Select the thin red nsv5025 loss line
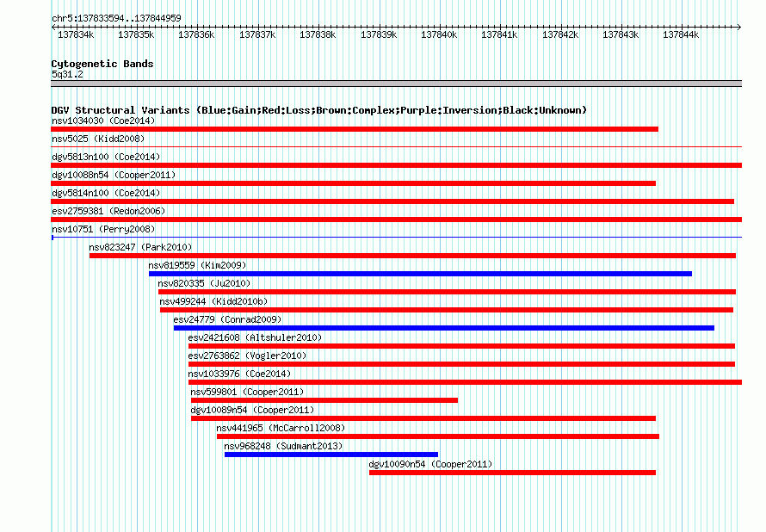The width and height of the screenshot is (766, 532). tap(397, 146)
